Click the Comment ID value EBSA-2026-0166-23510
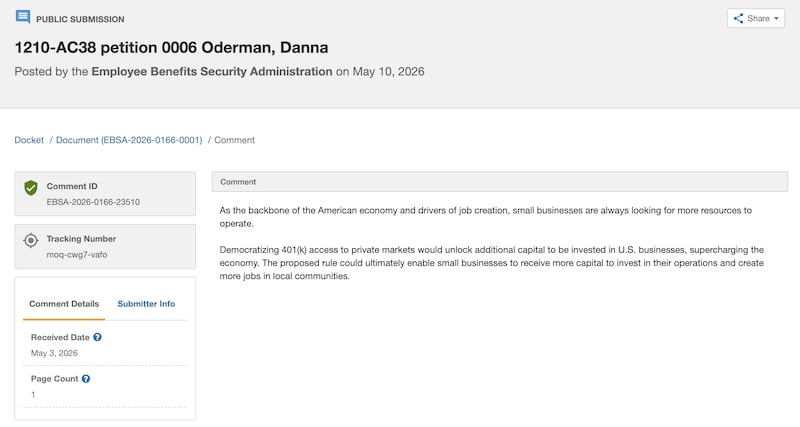800x427 pixels. point(93,202)
